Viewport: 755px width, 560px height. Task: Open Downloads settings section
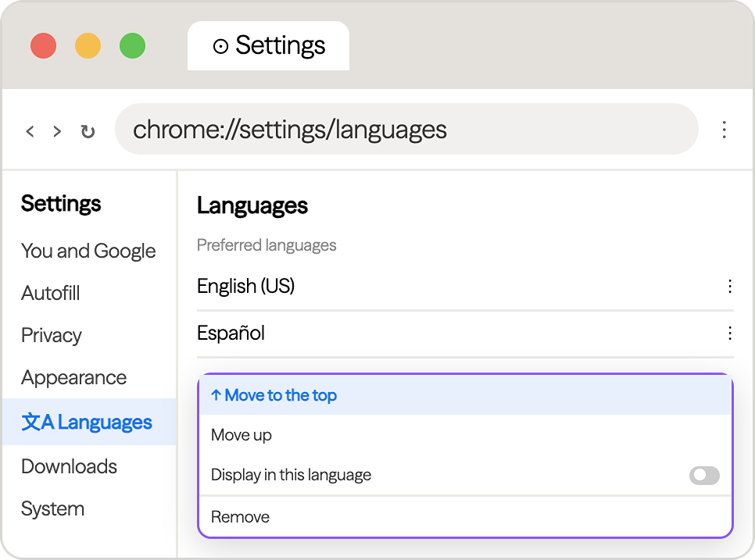coord(69,466)
